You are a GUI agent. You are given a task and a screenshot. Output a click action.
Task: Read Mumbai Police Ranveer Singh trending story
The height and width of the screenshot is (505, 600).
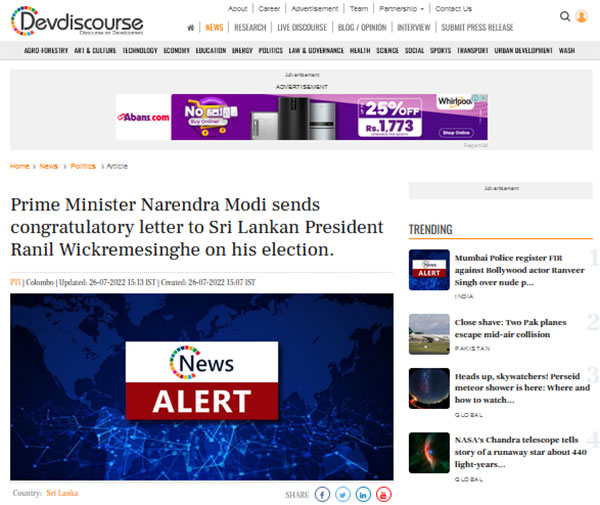(x=519, y=270)
